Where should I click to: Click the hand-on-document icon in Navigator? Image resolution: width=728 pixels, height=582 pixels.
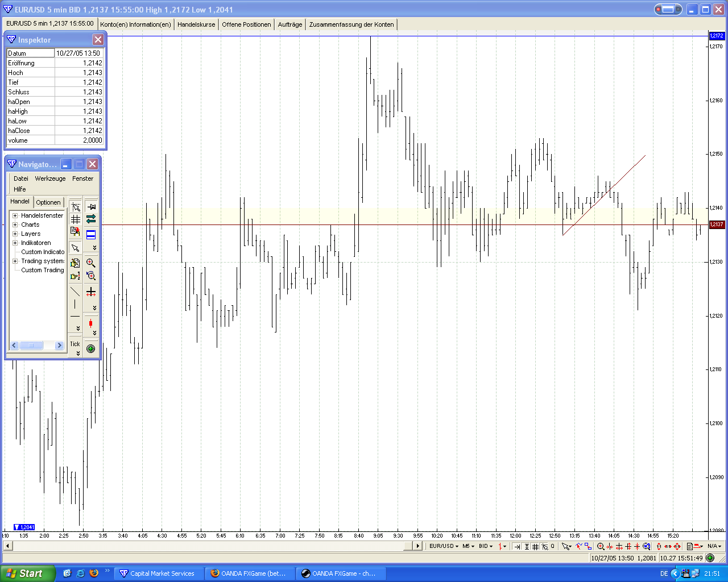tap(75, 263)
